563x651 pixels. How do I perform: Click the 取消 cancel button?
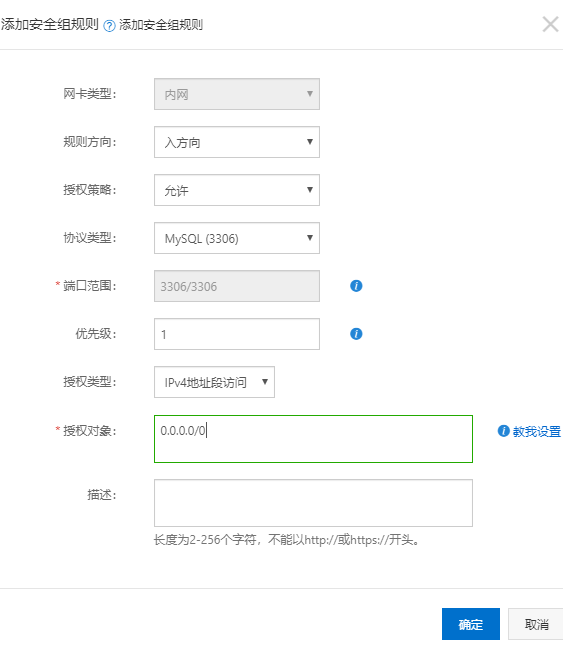tap(536, 624)
